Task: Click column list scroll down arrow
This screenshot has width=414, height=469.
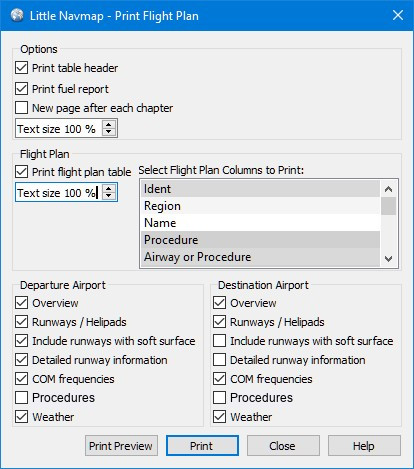Action: tap(388, 258)
